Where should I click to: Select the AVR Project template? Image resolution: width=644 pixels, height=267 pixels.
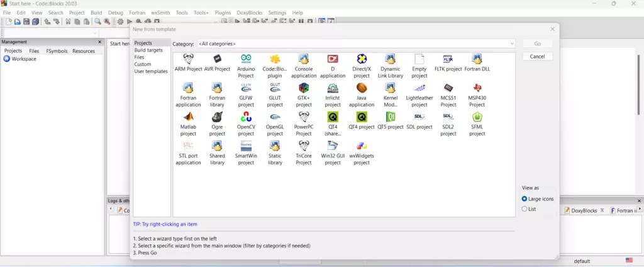coord(217,63)
